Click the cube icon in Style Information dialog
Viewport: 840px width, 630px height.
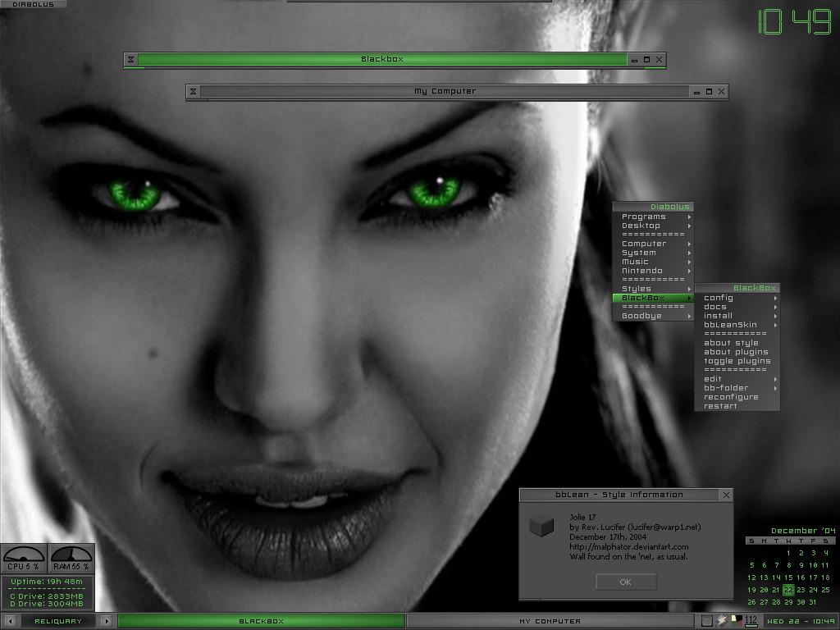pos(541,526)
